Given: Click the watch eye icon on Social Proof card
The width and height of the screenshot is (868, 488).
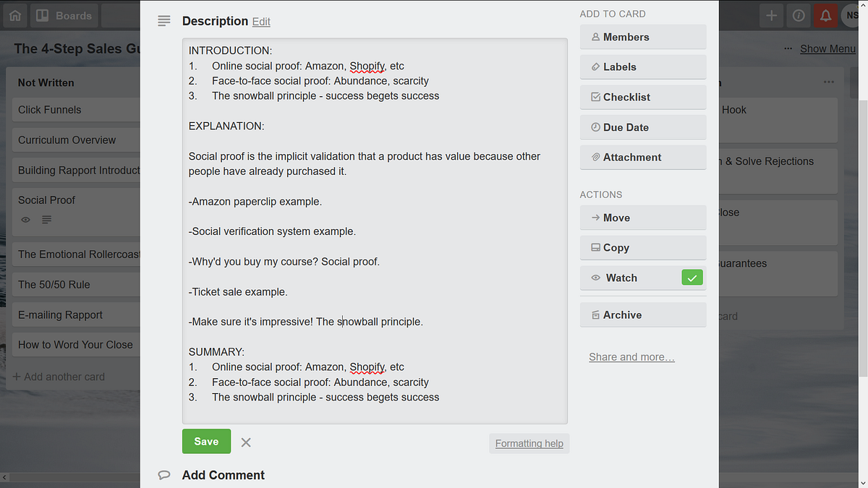Looking at the screenshot, I should [26, 220].
